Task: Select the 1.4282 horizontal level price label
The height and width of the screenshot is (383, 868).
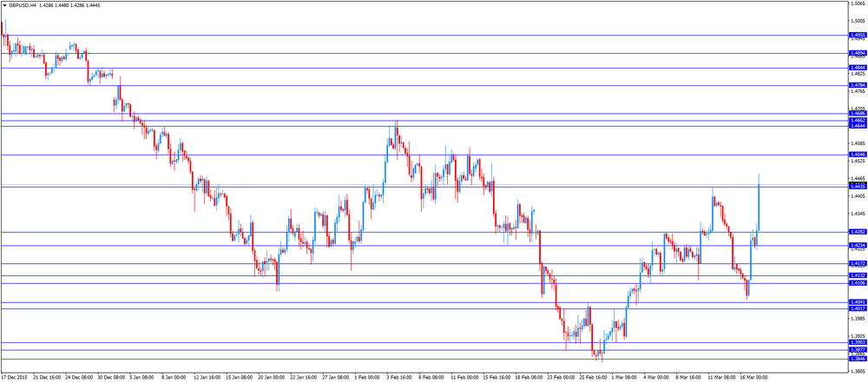Action: click(858, 232)
